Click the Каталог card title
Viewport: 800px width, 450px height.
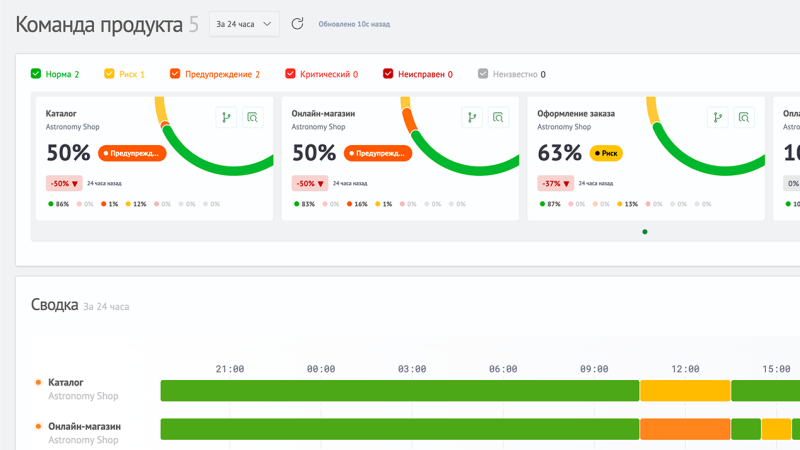(x=61, y=113)
